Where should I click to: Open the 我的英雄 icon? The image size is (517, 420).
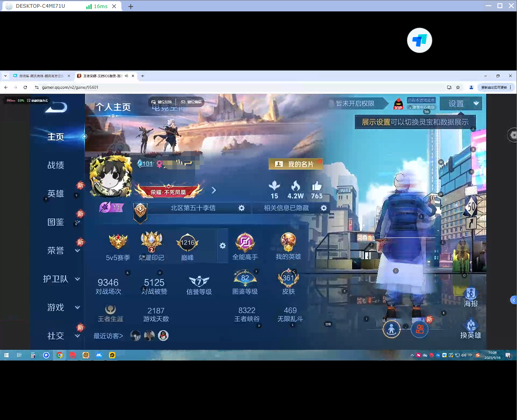[x=288, y=242]
